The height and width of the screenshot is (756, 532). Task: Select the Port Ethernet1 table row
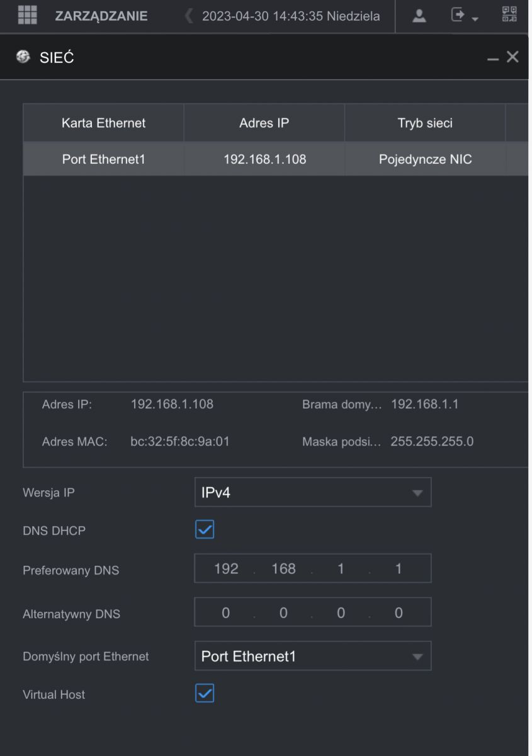pyautogui.click(x=276, y=159)
